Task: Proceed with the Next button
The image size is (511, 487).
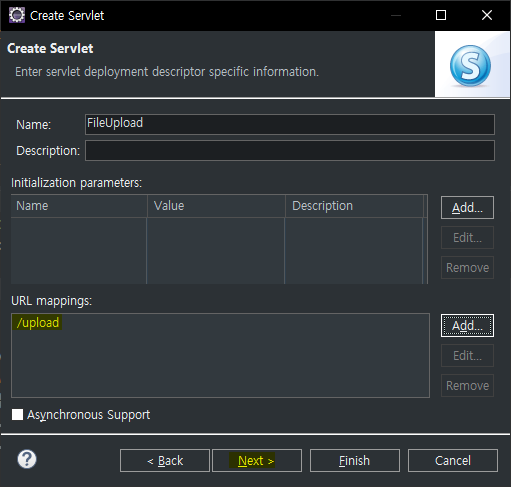Action: (x=257, y=461)
